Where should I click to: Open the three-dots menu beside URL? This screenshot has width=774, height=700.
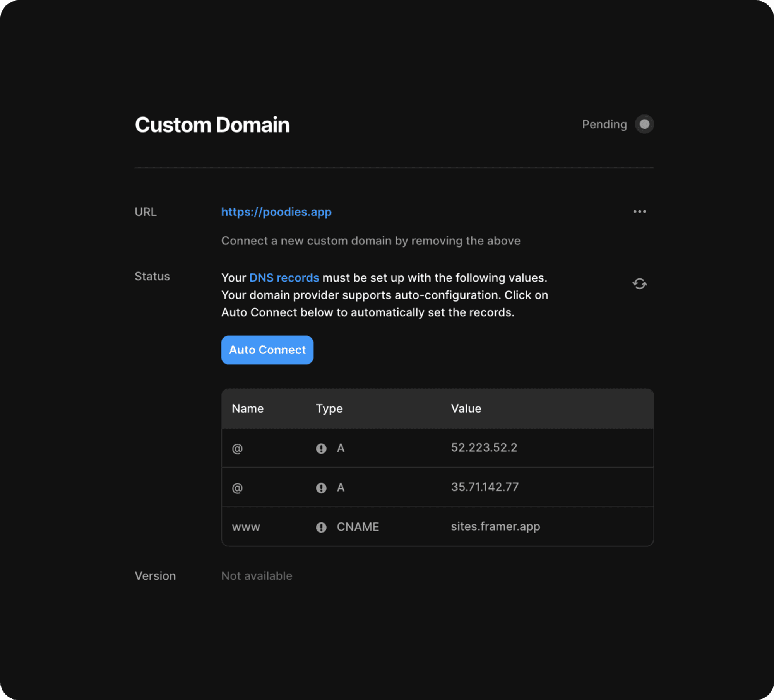coord(639,212)
